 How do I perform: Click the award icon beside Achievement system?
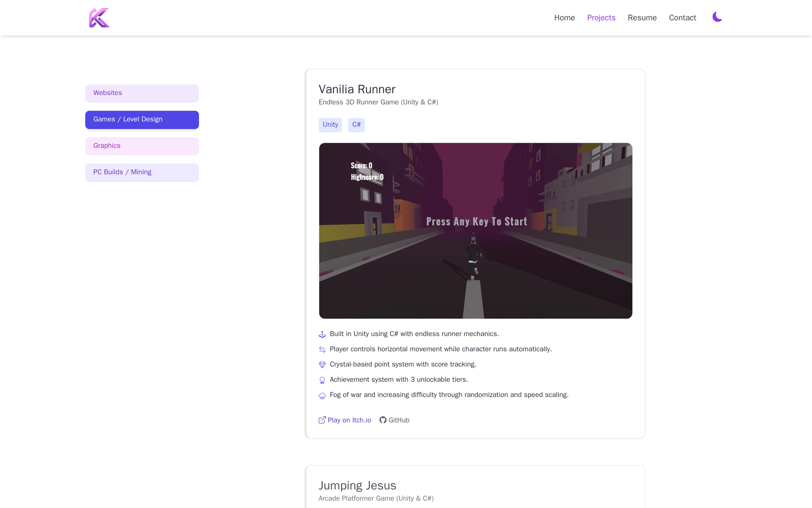322,380
